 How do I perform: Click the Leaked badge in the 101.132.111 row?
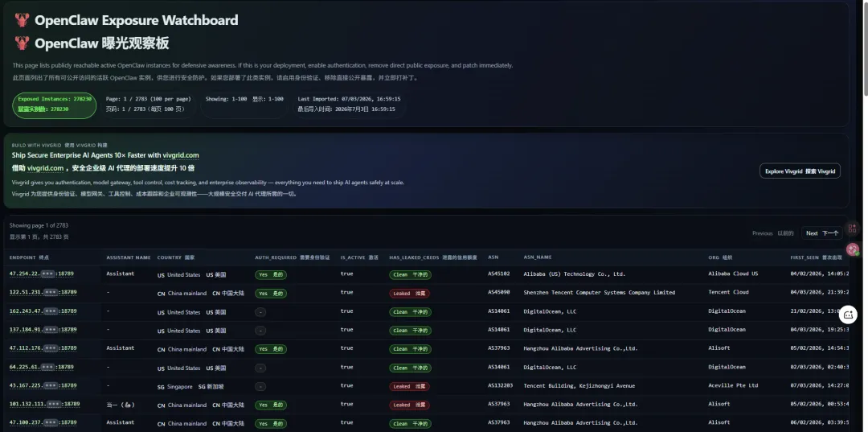410,405
